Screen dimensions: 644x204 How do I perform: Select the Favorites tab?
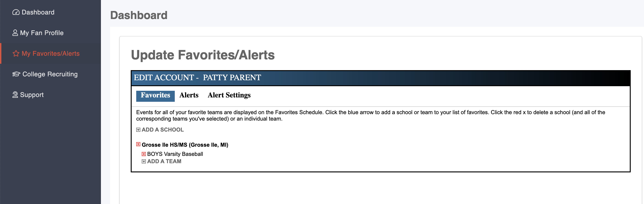coord(155,96)
